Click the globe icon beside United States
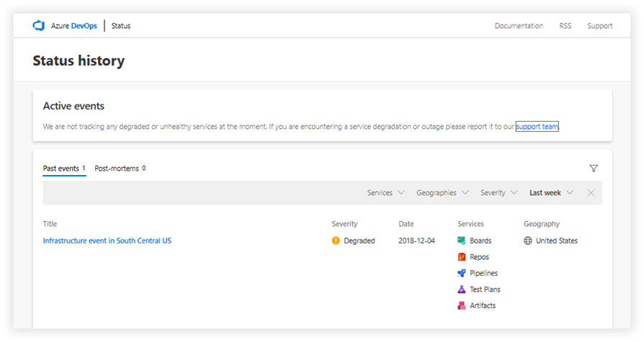 click(x=528, y=241)
